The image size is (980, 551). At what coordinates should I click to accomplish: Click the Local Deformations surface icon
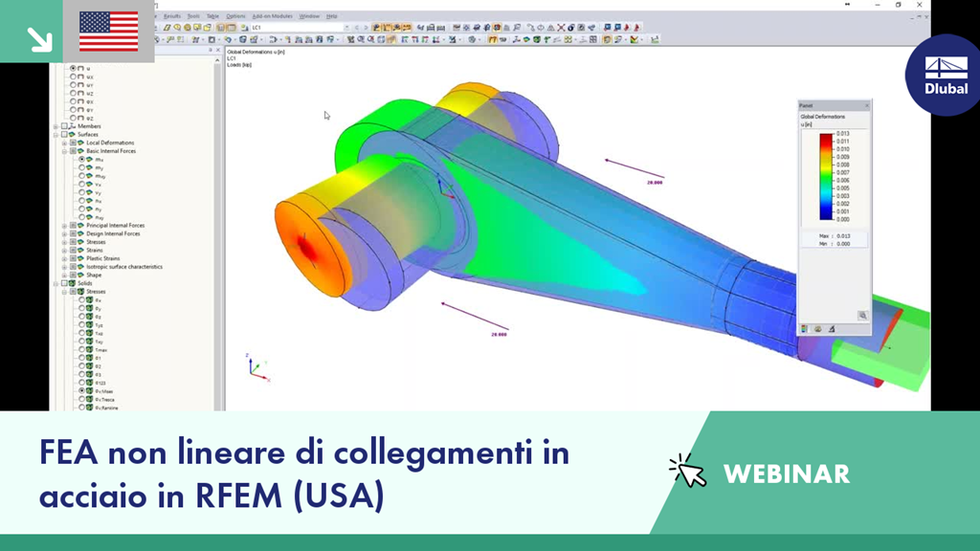coord(80,143)
